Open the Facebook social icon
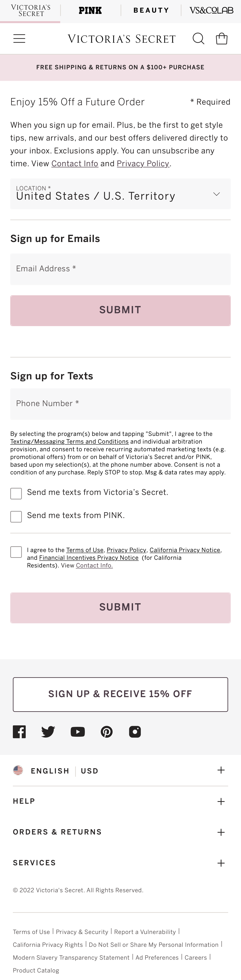This screenshot has width=241, height=980. pos(19,731)
